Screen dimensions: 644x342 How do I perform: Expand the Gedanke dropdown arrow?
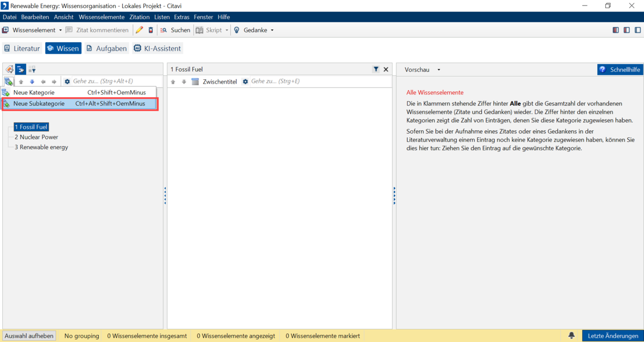272,30
